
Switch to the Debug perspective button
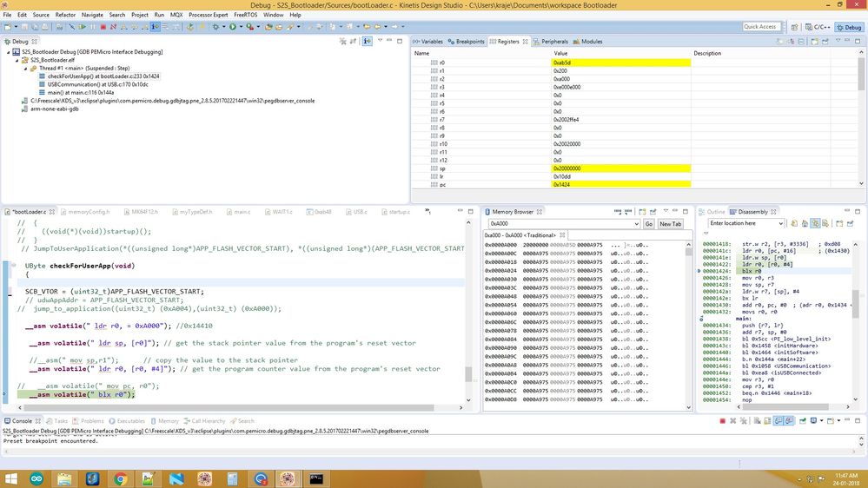849,27
